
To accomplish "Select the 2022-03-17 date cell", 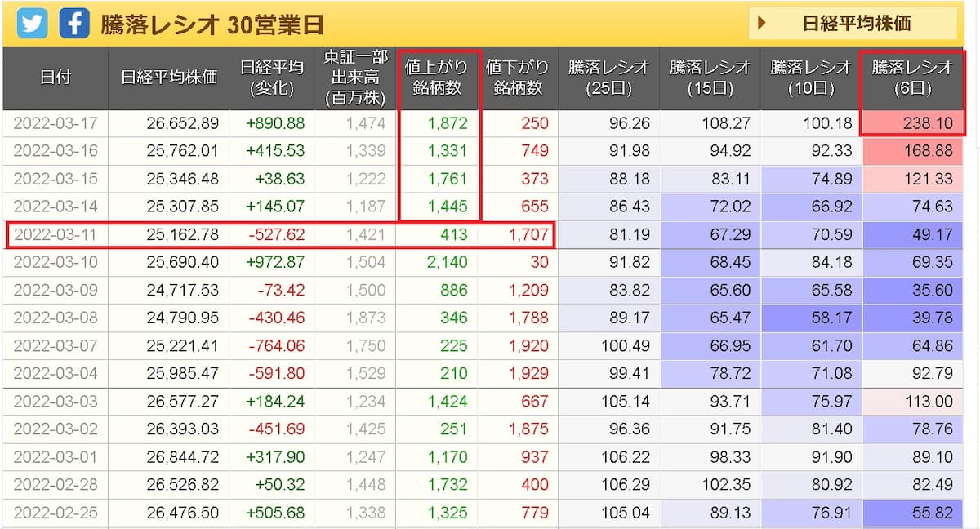I will tap(56, 123).
